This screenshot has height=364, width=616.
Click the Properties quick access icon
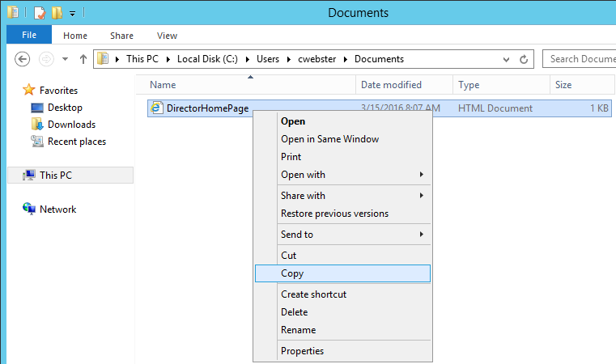pyautogui.click(x=40, y=12)
